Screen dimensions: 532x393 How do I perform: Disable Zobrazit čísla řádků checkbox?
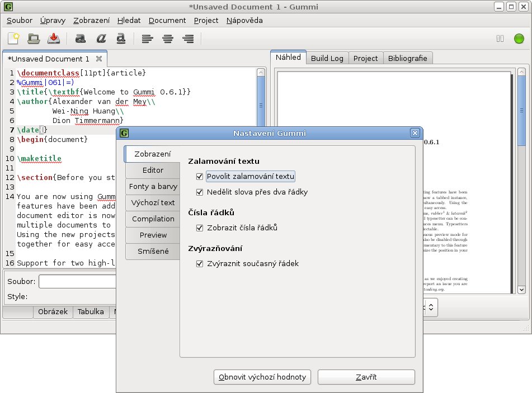(x=200, y=228)
